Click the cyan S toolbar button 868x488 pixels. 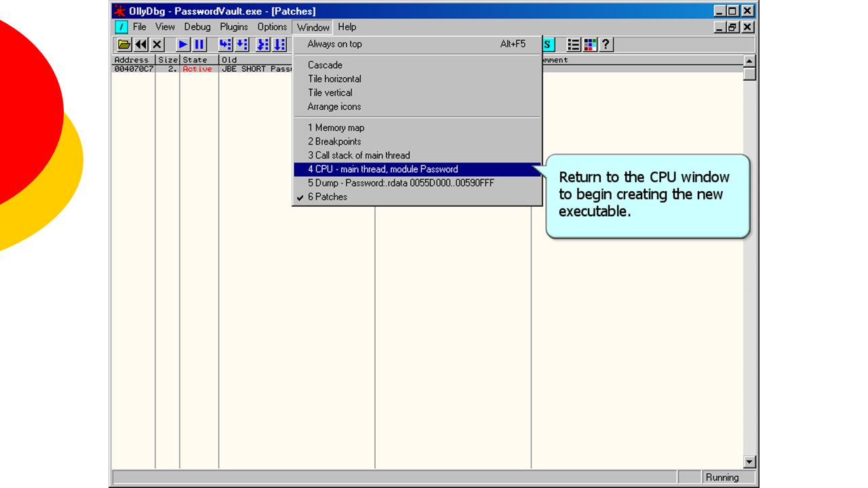pyautogui.click(x=548, y=45)
